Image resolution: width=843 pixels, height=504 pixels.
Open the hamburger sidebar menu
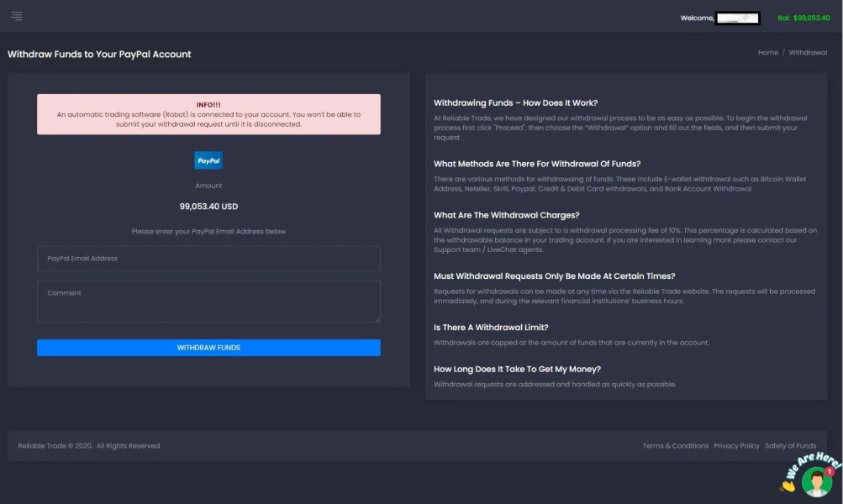(x=17, y=17)
